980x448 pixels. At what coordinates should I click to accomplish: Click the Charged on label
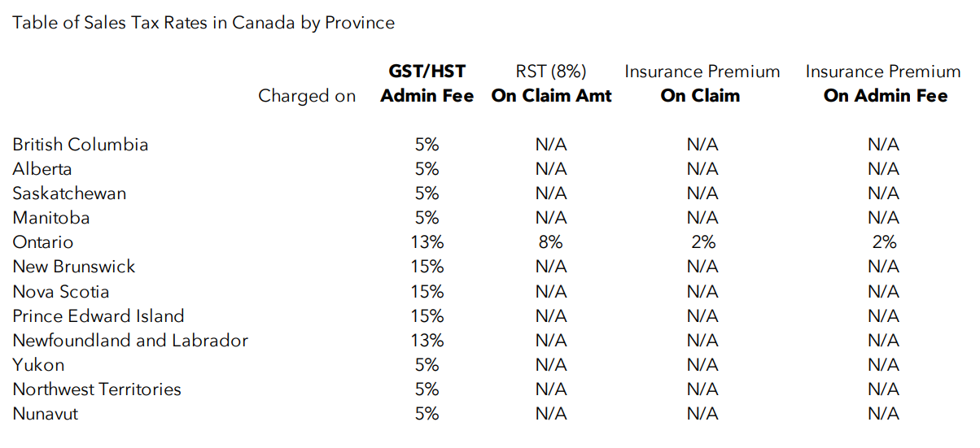(x=307, y=96)
